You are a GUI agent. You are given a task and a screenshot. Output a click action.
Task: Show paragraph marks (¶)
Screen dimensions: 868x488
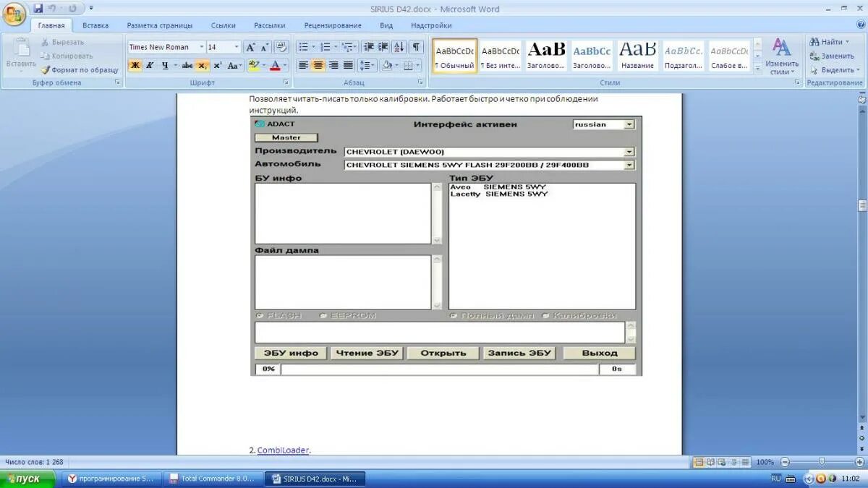416,47
